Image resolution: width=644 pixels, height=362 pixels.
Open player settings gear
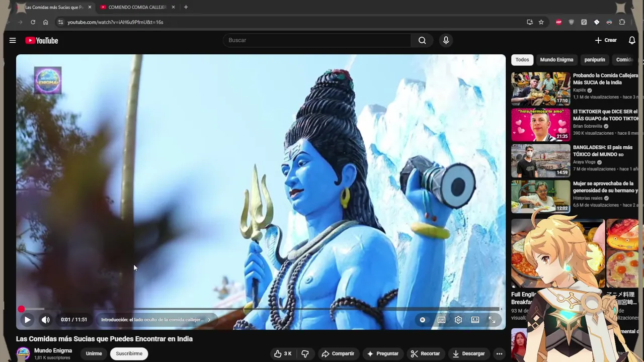pyautogui.click(x=458, y=320)
